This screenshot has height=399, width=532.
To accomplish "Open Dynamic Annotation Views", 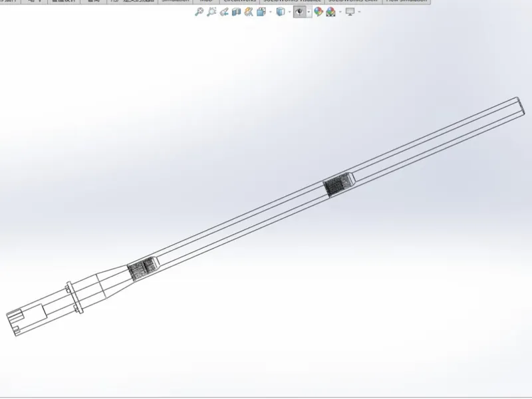I will point(249,12).
